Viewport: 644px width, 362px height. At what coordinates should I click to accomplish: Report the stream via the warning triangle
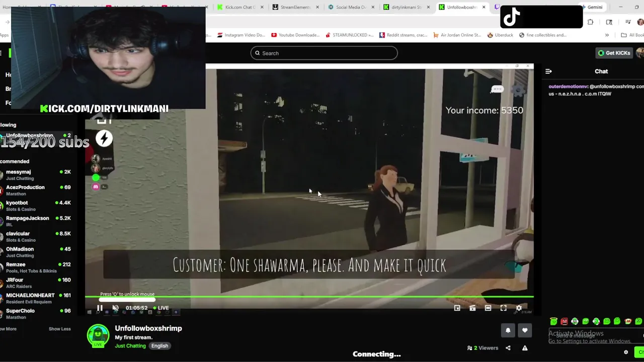pyautogui.click(x=525, y=348)
